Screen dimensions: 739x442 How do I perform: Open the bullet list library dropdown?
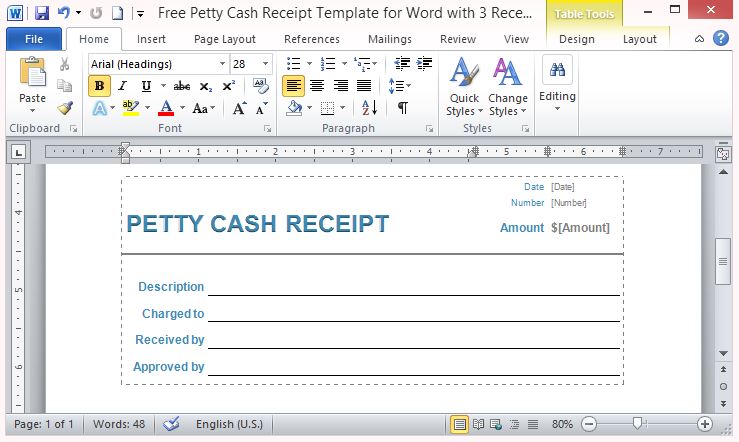(309, 64)
